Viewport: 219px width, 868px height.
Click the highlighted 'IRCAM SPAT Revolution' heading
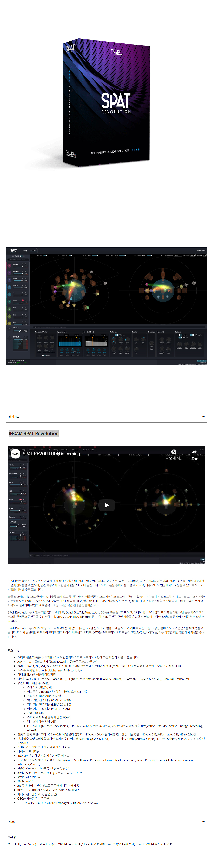pyautogui.click(x=34, y=433)
